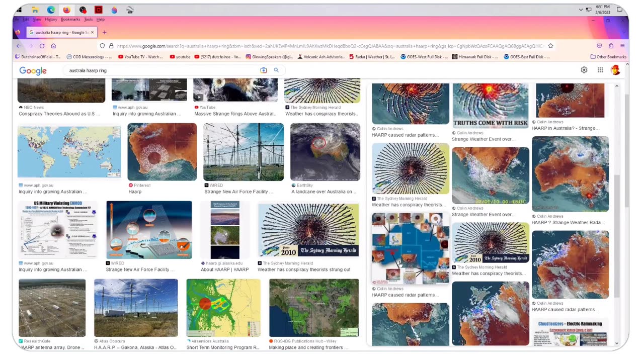The height and width of the screenshot is (362, 644).
Task: Open the taskbar clock and date
Action: click(602, 10)
